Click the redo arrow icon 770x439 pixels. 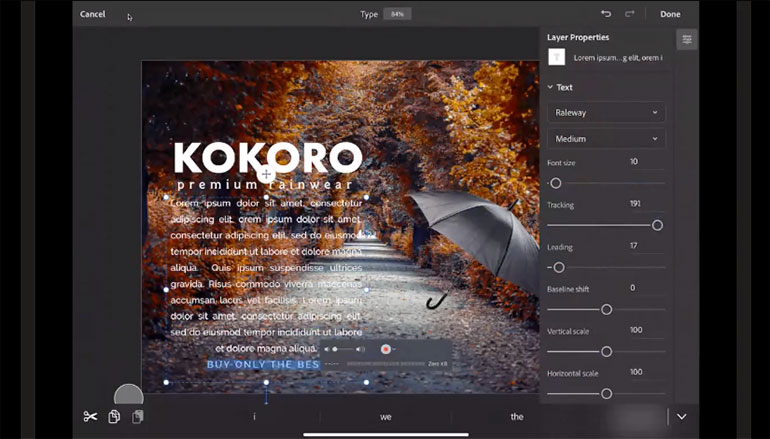(x=630, y=14)
